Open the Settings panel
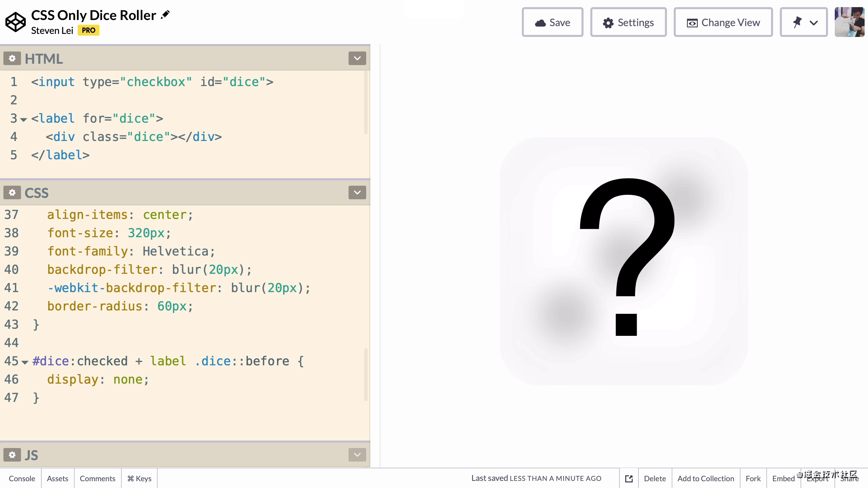The width and height of the screenshot is (868, 488). click(x=628, y=23)
